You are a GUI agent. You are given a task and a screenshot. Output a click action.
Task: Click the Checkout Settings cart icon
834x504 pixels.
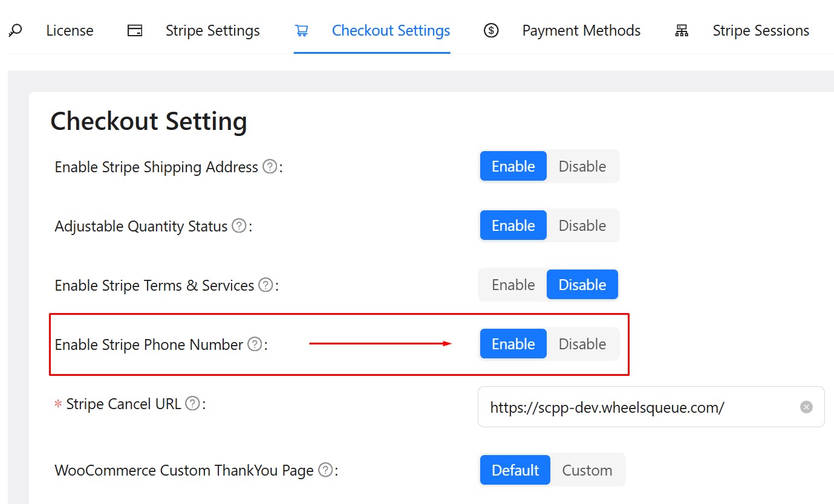pyautogui.click(x=301, y=30)
